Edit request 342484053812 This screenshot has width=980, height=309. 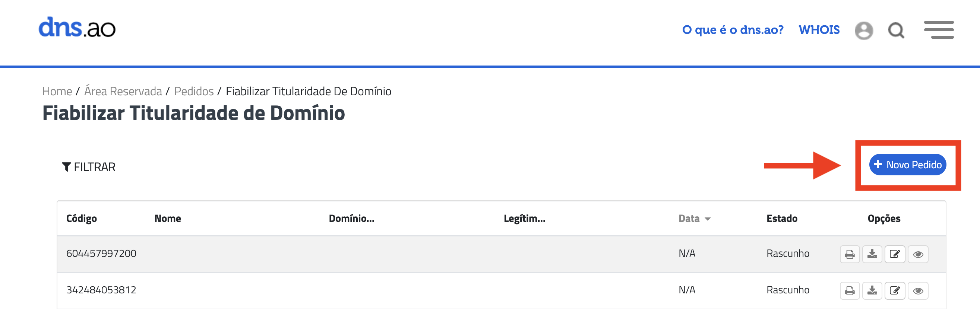coord(895,291)
